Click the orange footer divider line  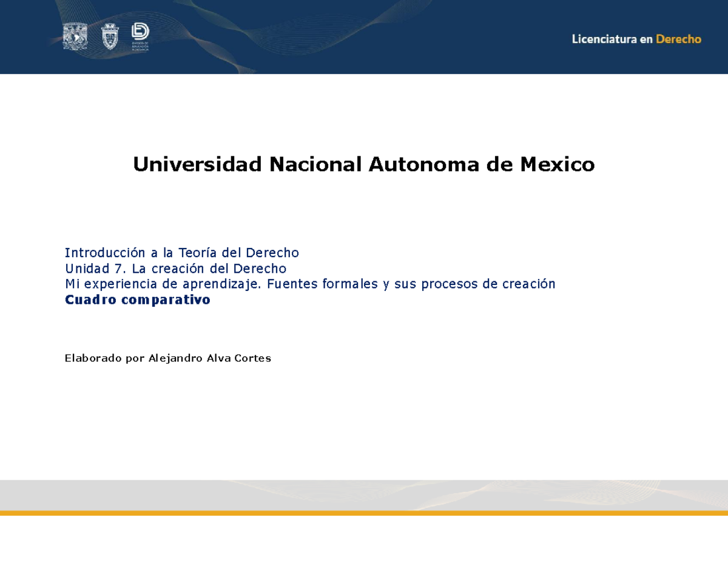pyautogui.click(x=364, y=513)
